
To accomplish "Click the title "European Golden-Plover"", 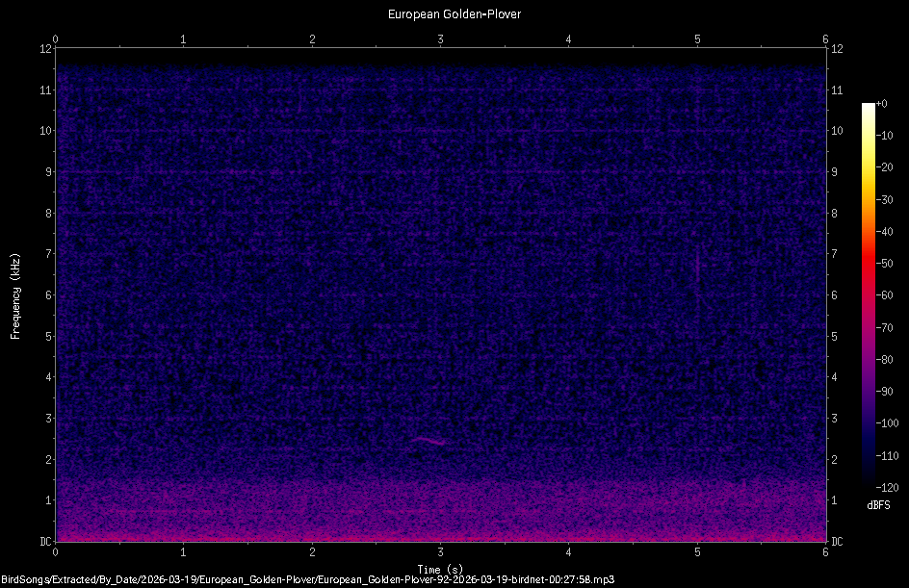I will (454, 13).
